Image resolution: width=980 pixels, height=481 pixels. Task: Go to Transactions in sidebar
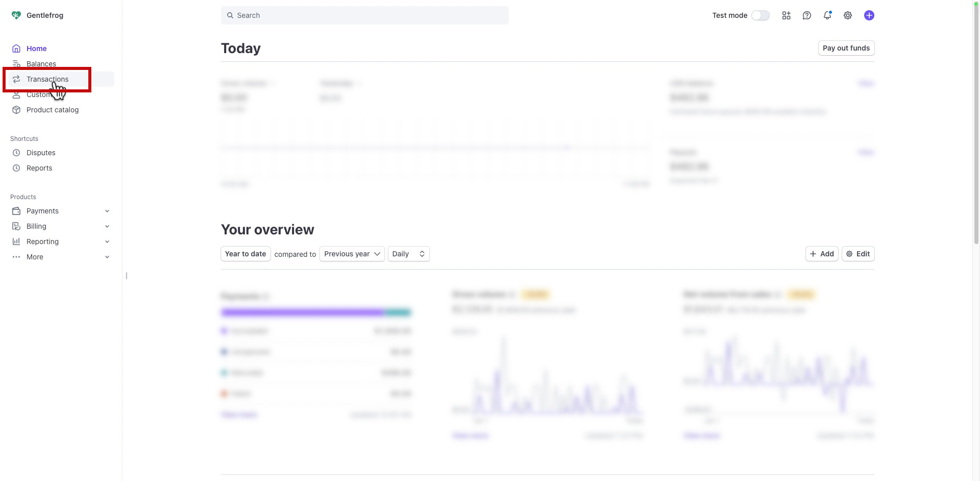pos(47,79)
